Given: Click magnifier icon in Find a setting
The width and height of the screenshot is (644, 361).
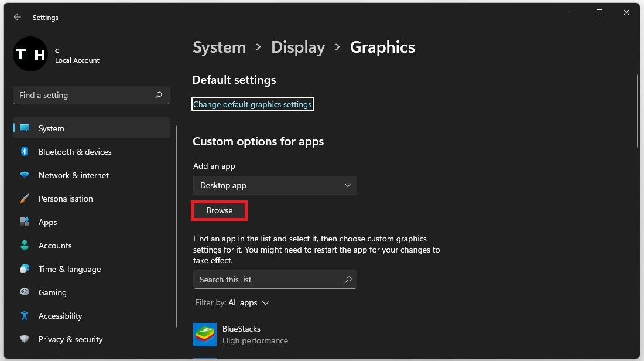Looking at the screenshot, I should point(159,95).
